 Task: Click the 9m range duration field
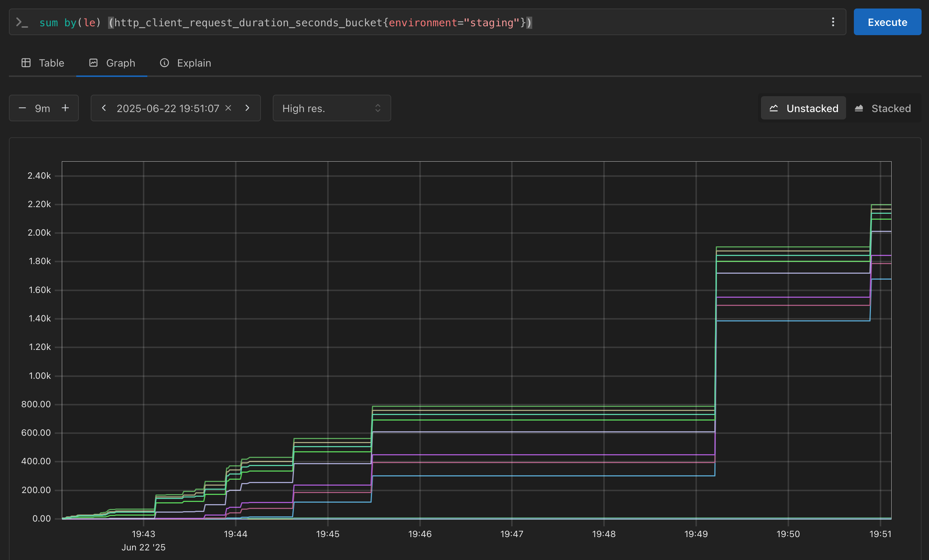(43, 108)
